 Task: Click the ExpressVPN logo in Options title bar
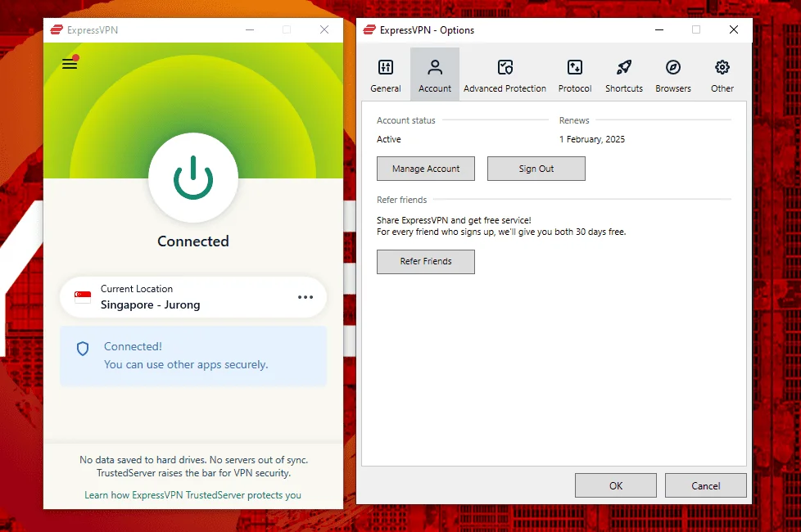369,30
